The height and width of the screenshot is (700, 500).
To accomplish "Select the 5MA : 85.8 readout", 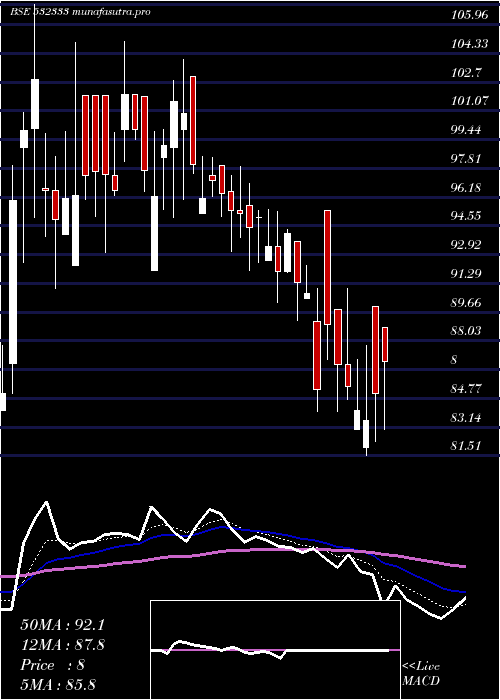I will 58,684.
